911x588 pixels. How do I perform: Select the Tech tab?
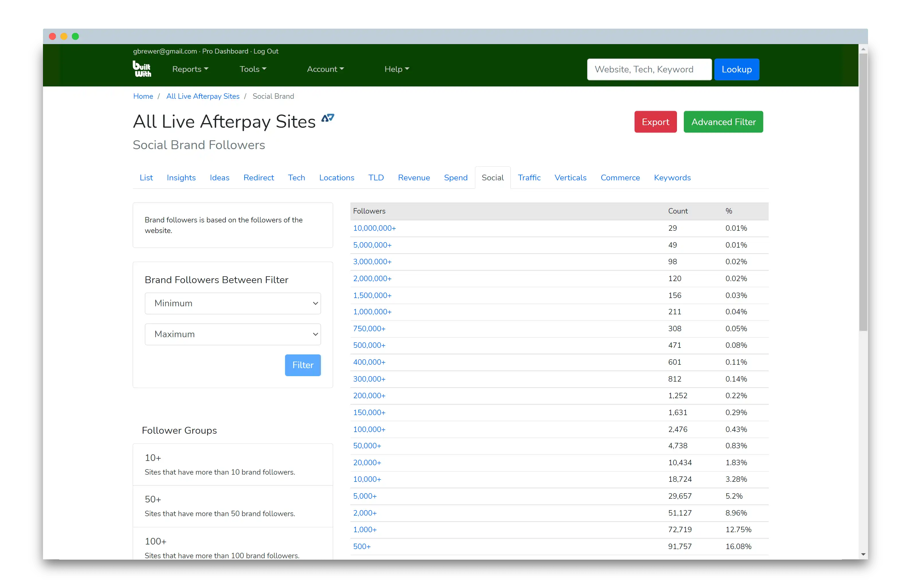coord(296,177)
